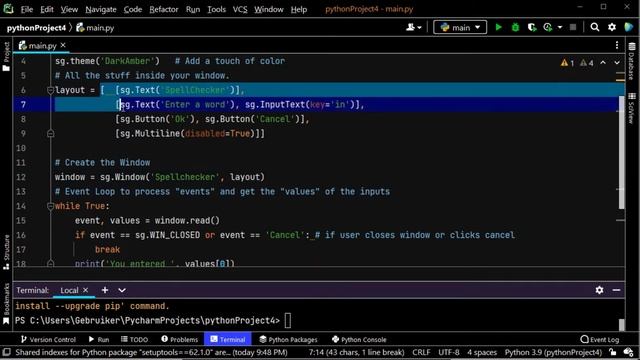
Task: Go to next highlighted error arrow
Action: (x=617, y=63)
